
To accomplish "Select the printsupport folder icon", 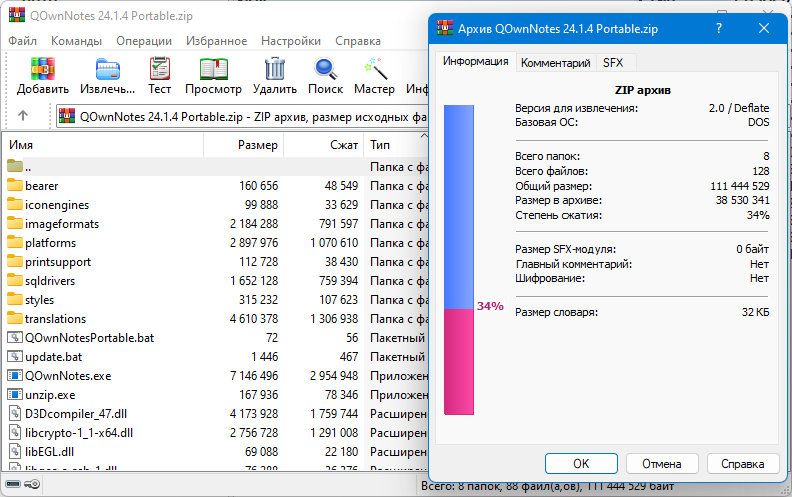I will 15,262.
